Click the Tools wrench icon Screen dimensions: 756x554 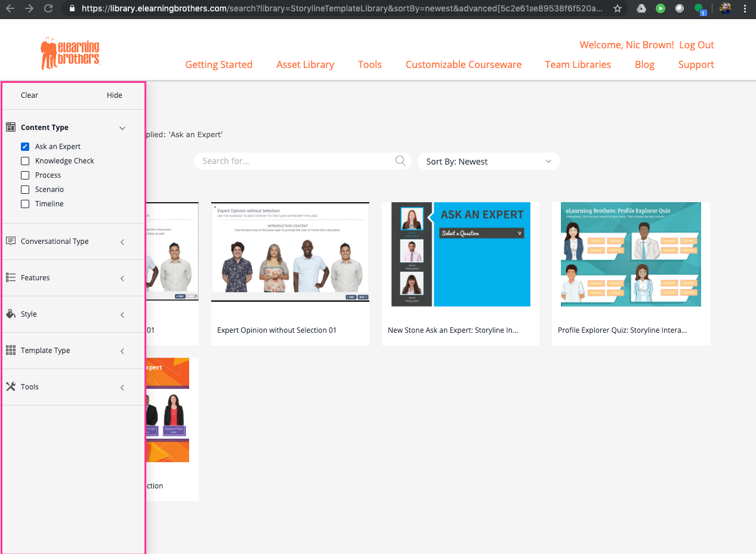pos(11,386)
